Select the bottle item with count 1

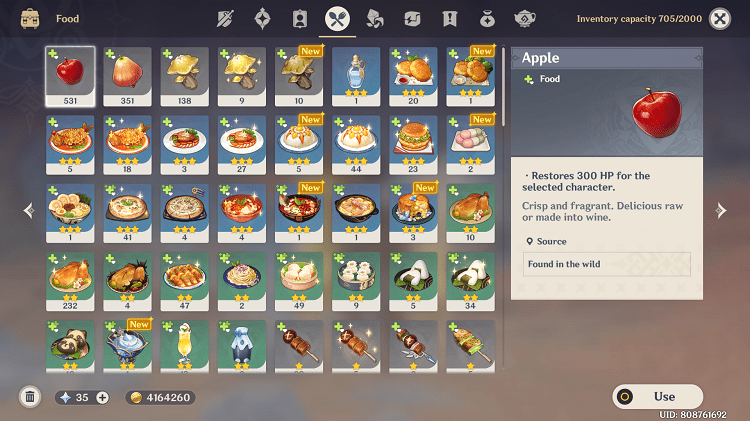[x=356, y=77]
